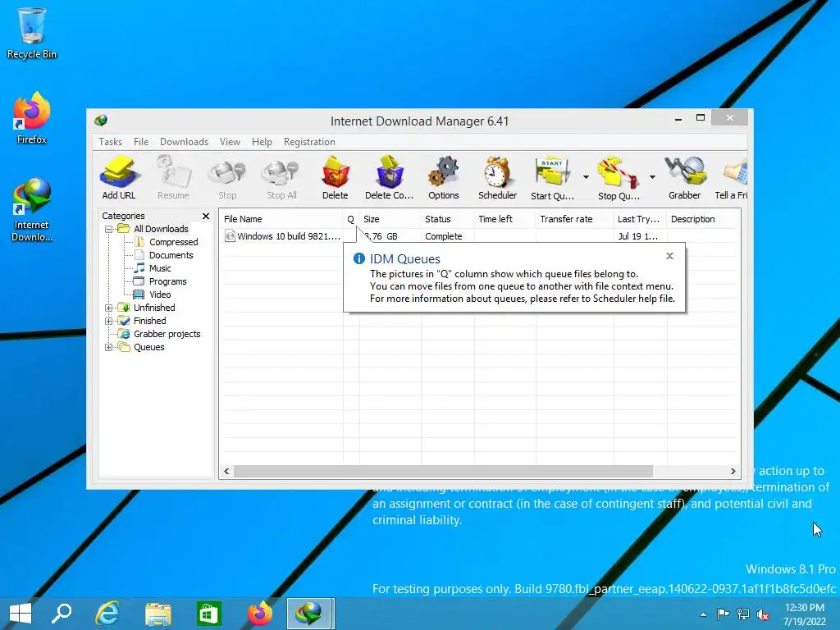The image size is (840, 630).
Task: Open the Scheduler clock icon
Action: click(x=498, y=178)
